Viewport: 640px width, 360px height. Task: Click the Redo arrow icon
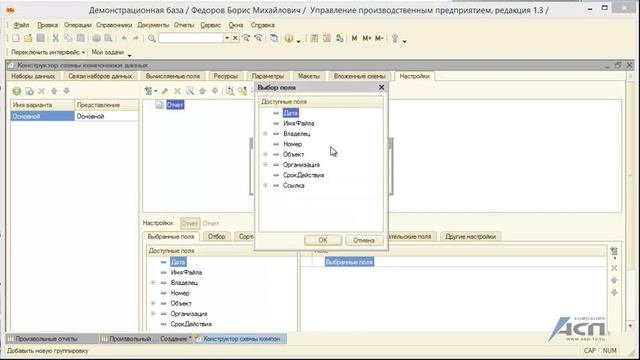(x=136, y=38)
